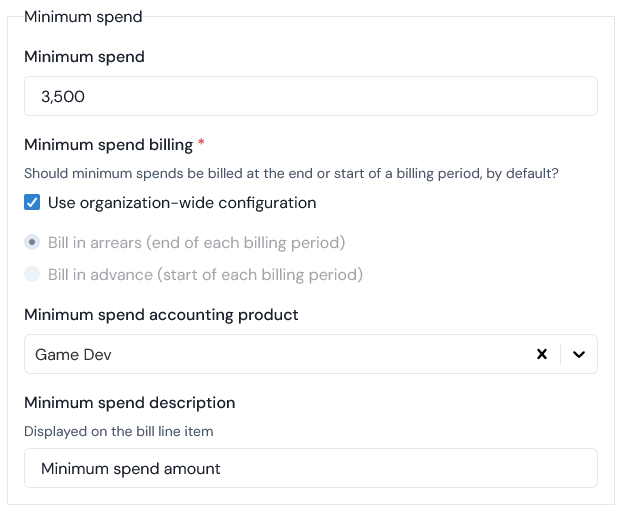Screen dimensions: 623x511
Task: Click the Minimum spend value field showing 3,500
Action: pyautogui.click(x=311, y=96)
